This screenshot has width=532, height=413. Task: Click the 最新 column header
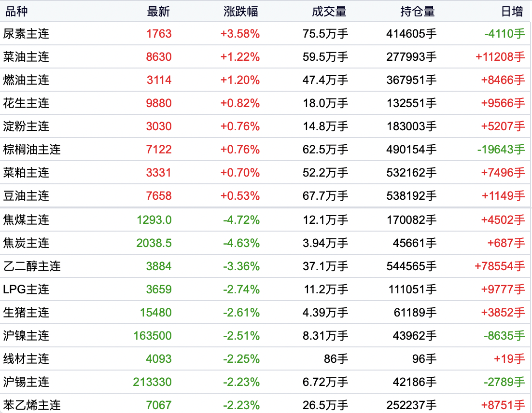tap(158, 12)
